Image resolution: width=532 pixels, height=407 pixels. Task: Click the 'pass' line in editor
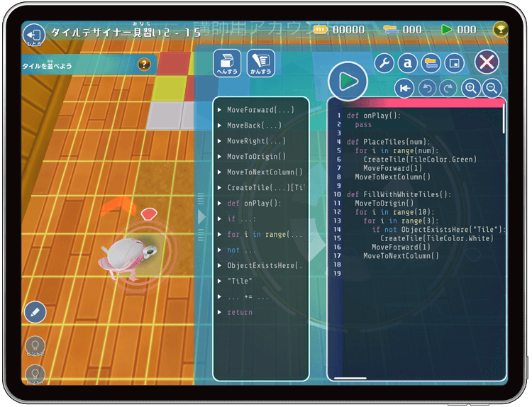coord(363,125)
